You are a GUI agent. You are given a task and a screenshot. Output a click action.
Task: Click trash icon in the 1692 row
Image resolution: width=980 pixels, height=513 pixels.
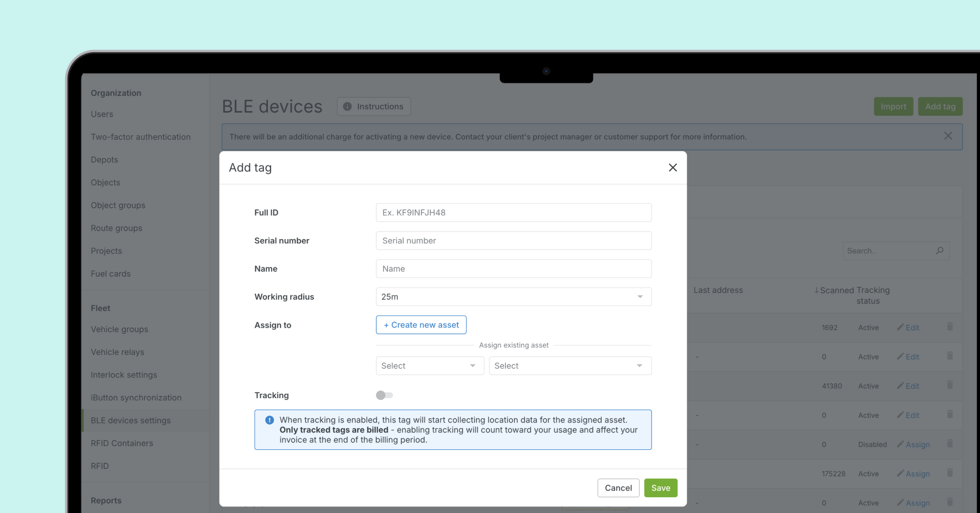click(x=950, y=327)
